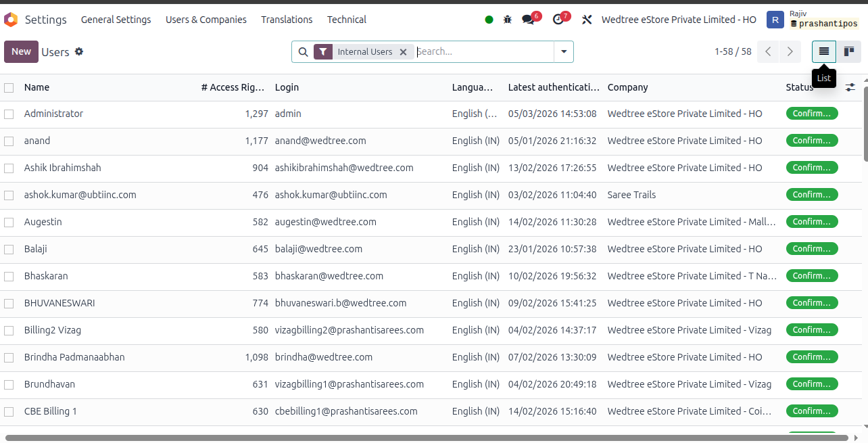The width and height of the screenshot is (868, 443).
Task: Select the Ashik Ibrahimshah row checkbox
Action: click(9, 168)
